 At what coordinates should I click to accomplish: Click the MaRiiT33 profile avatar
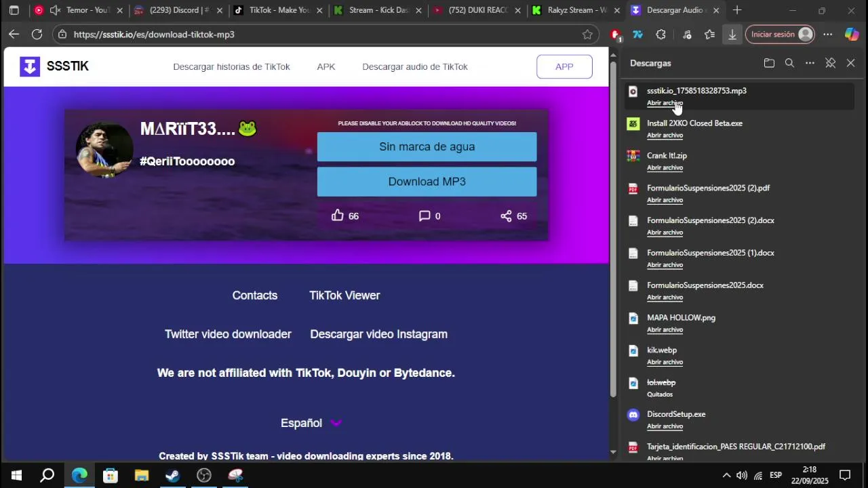click(104, 149)
